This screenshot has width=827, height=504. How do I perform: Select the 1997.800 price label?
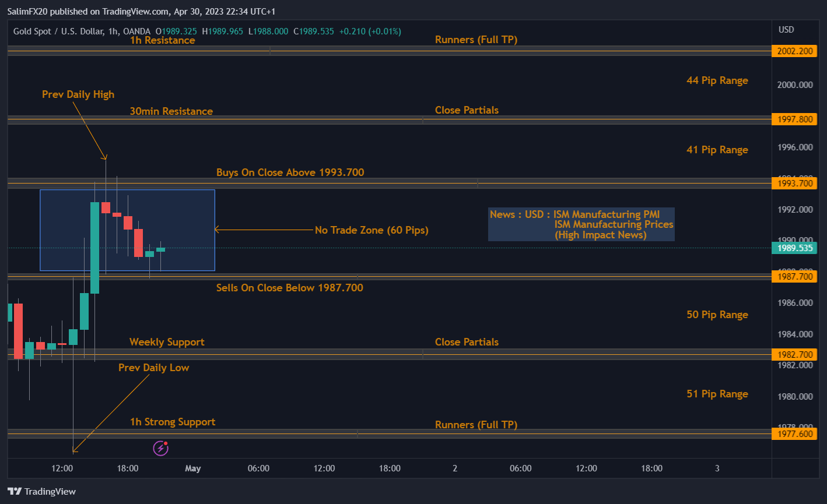794,119
